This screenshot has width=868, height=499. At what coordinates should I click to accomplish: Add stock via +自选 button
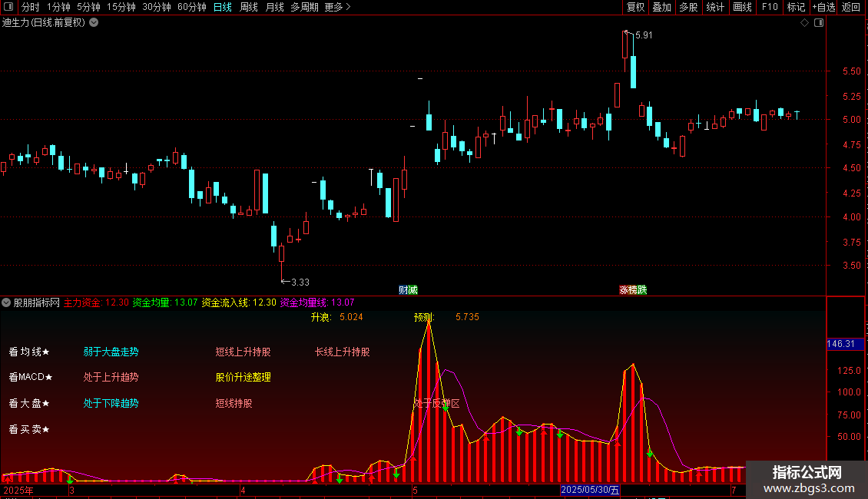click(823, 7)
